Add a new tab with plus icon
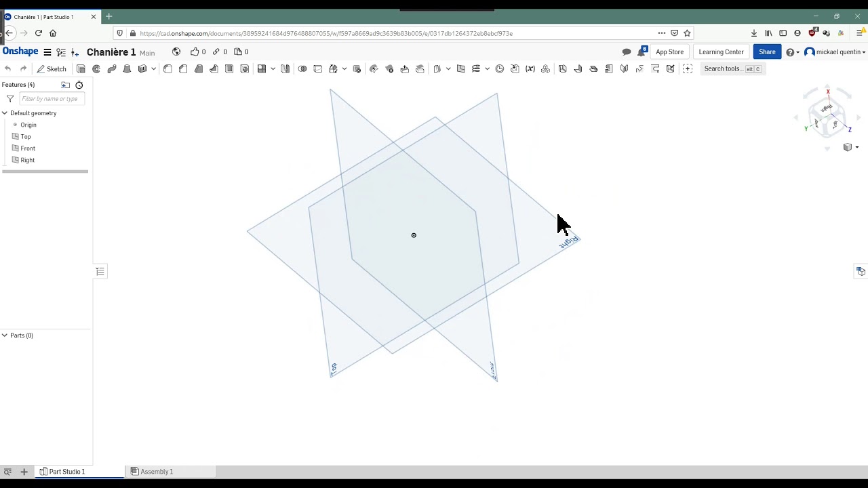 tap(24, 472)
